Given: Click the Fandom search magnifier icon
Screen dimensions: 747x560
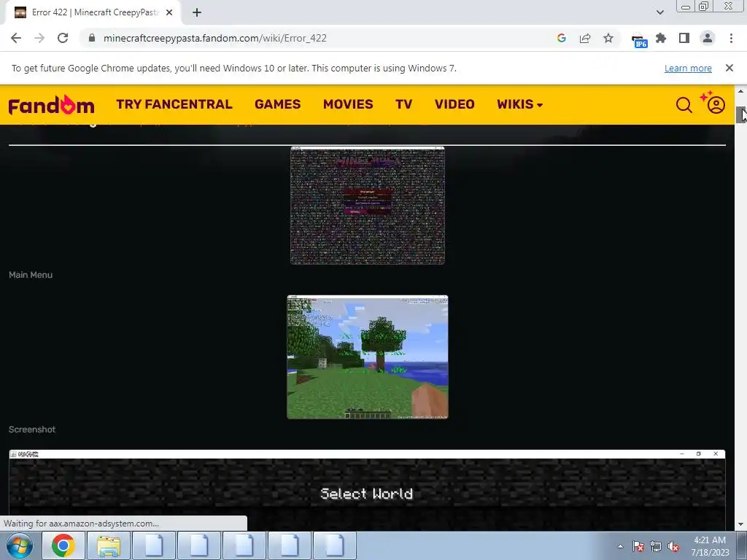Looking at the screenshot, I should [x=684, y=105].
